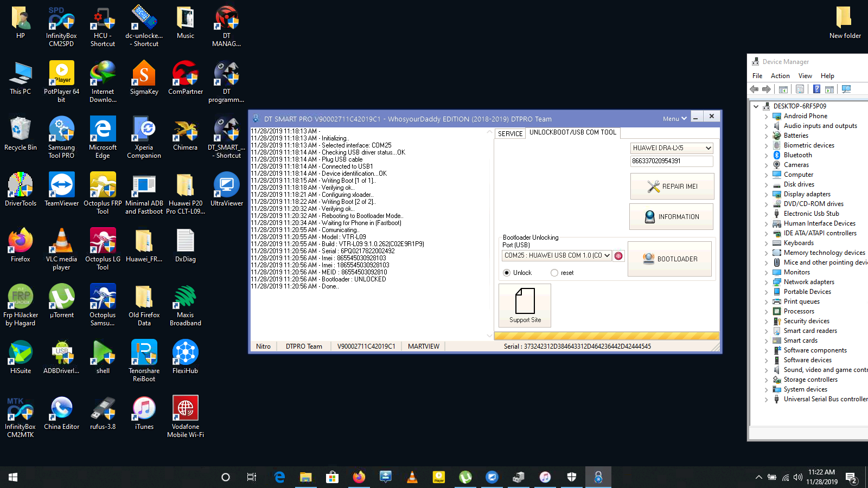Viewport: 868px width, 488px height.
Task: Expand the Portable Devices node
Action: [x=766, y=292]
